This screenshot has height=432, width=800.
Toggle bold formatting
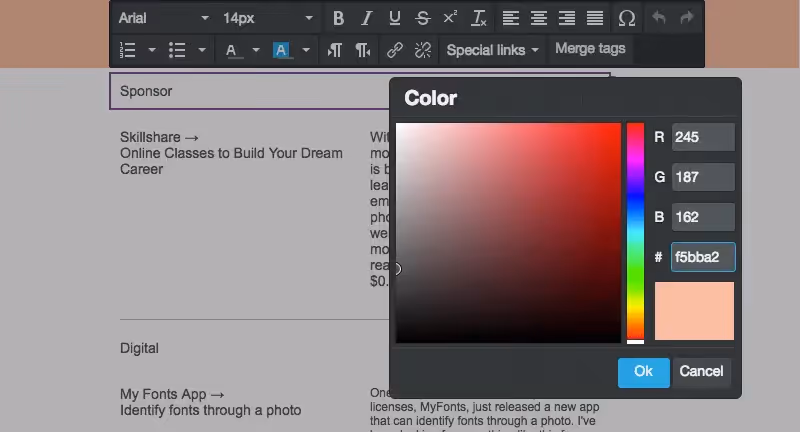[x=338, y=18]
